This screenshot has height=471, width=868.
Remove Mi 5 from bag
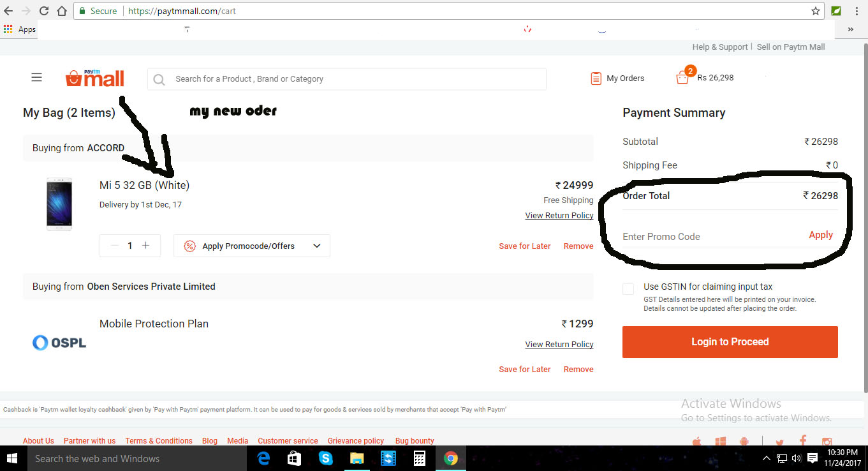[x=578, y=246]
